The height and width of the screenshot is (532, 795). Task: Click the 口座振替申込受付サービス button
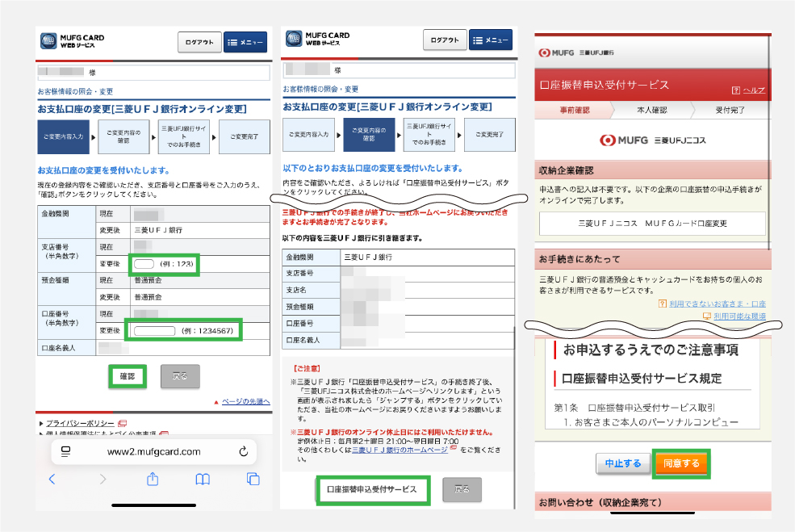pos(373,490)
